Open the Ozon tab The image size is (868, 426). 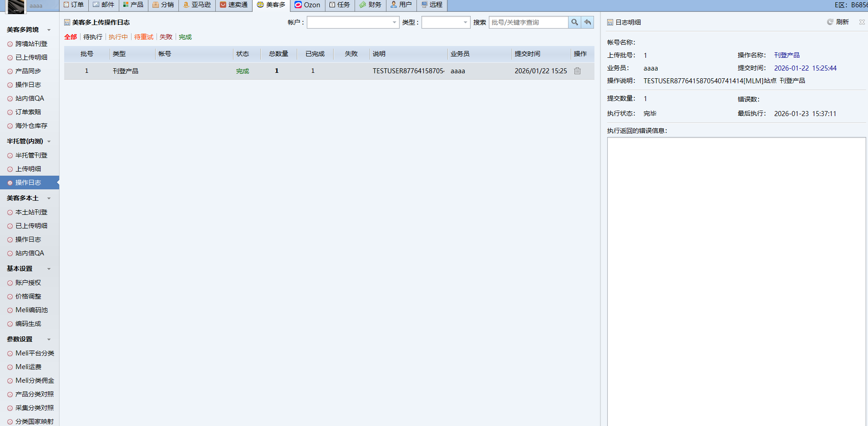pyautogui.click(x=307, y=5)
